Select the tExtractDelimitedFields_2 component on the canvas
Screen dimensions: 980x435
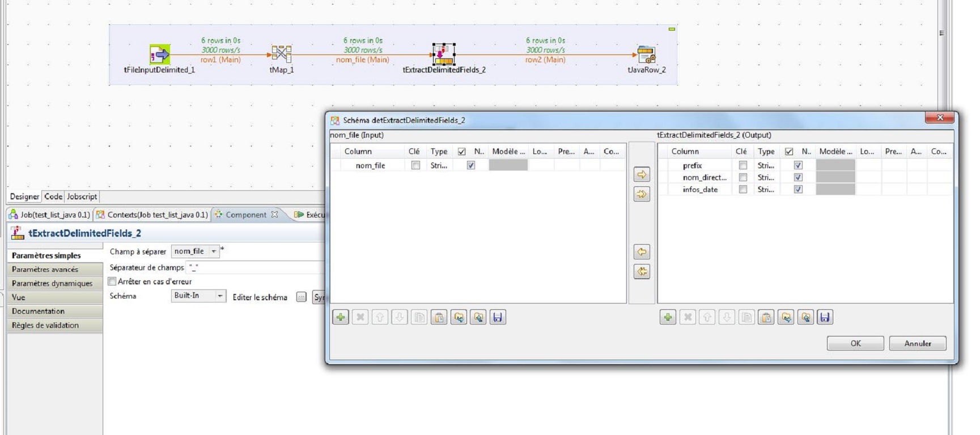click(x=444, y=55)
